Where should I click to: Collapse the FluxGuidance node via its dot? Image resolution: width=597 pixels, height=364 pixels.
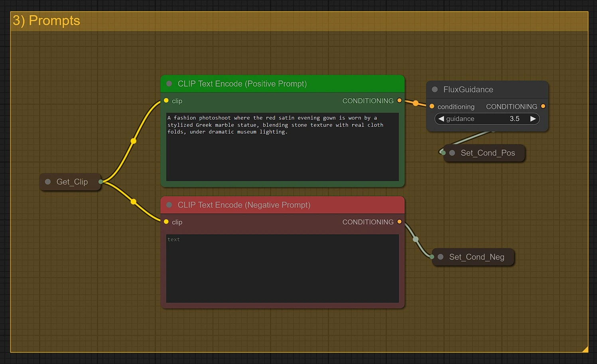pos(435,90)
